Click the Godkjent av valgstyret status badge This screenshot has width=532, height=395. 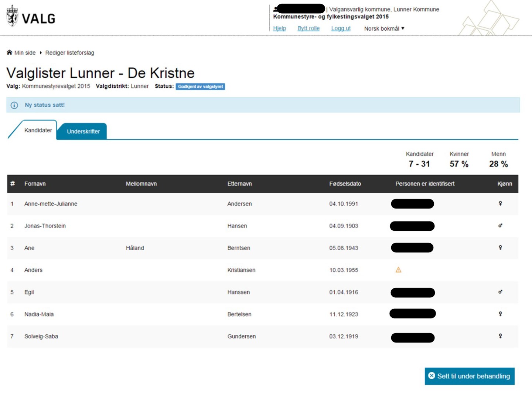(x=200, y=87)
